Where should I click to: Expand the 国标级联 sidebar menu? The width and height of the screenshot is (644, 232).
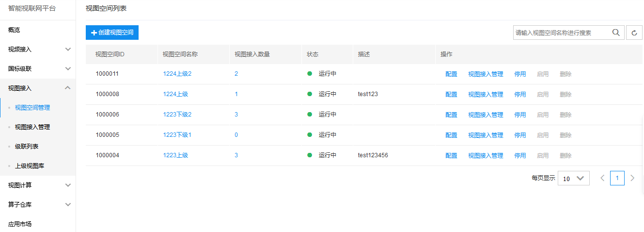38,69
